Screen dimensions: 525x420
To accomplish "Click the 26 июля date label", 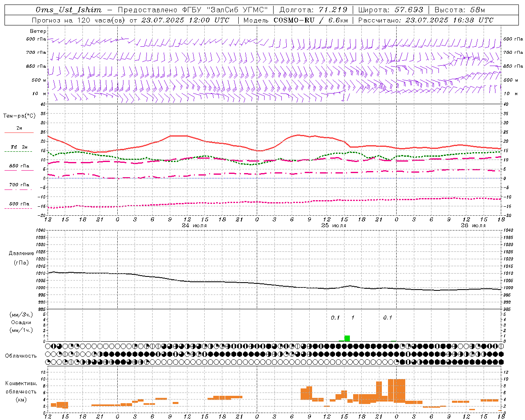I will point(473,226).
